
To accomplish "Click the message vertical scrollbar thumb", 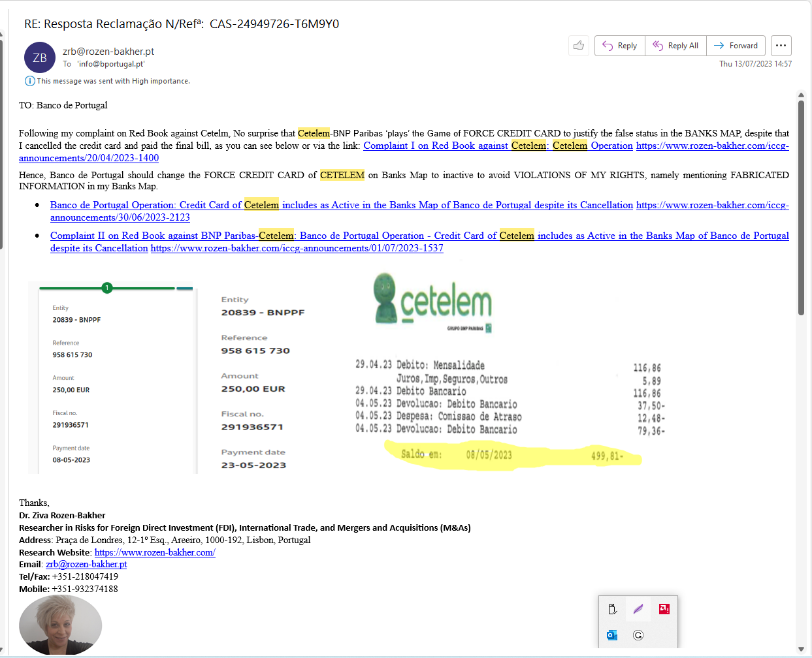I will (801, 208).
